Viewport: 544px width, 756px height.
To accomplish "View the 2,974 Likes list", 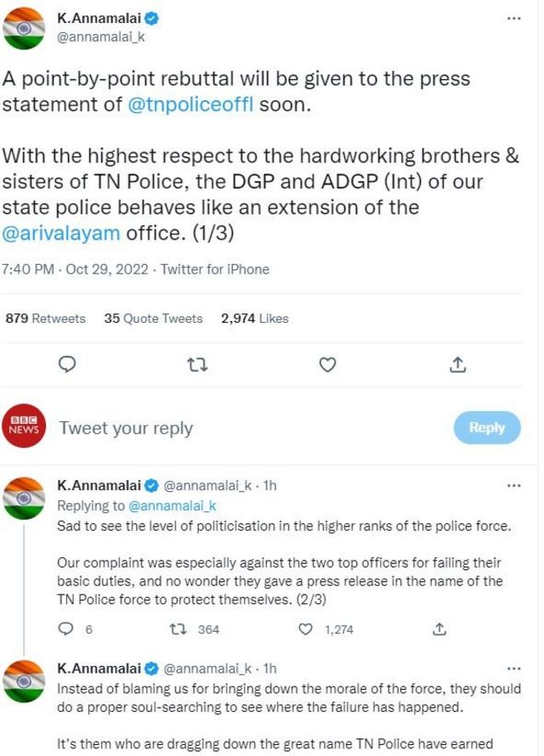I will tap(254, 319).
